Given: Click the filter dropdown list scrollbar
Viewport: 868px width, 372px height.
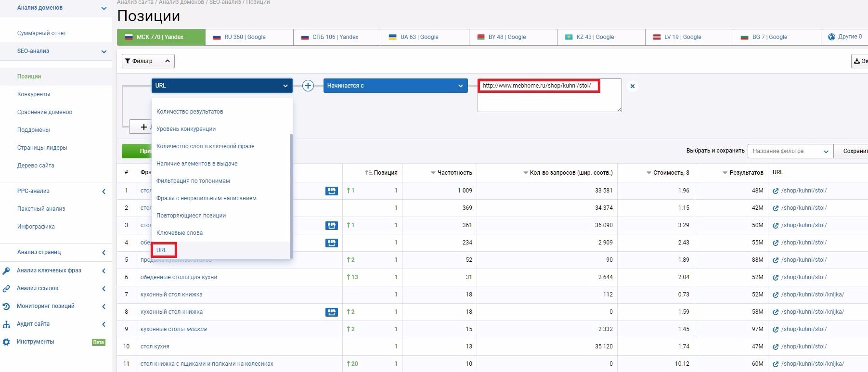Looking at the screenshot, I should (291, 195).
